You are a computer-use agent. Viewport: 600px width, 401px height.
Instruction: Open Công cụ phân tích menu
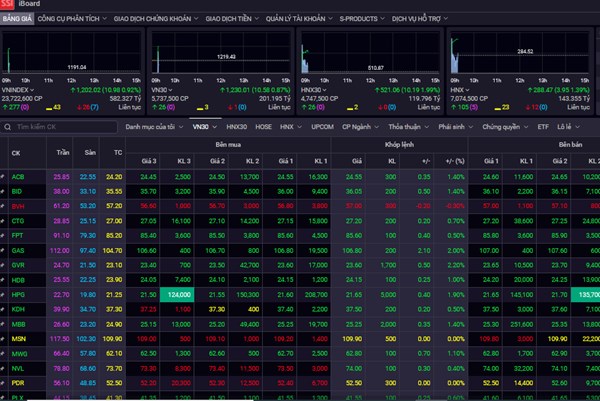72,18
